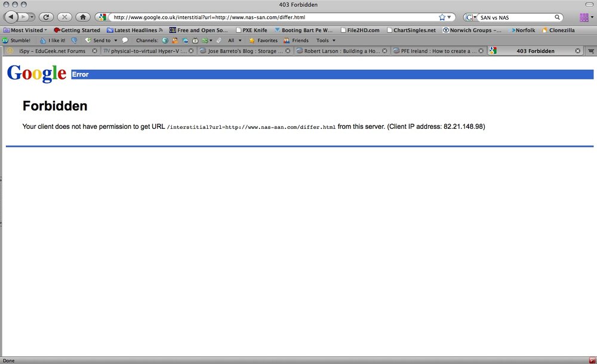Open the Free and Open So... bookmark
The image size is (597, 364).
[198, 30]
